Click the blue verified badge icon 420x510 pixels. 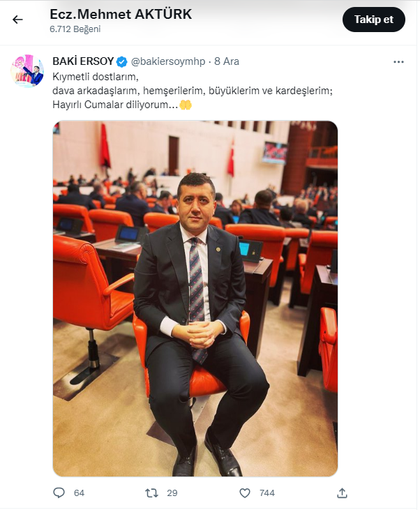[122, 61]
